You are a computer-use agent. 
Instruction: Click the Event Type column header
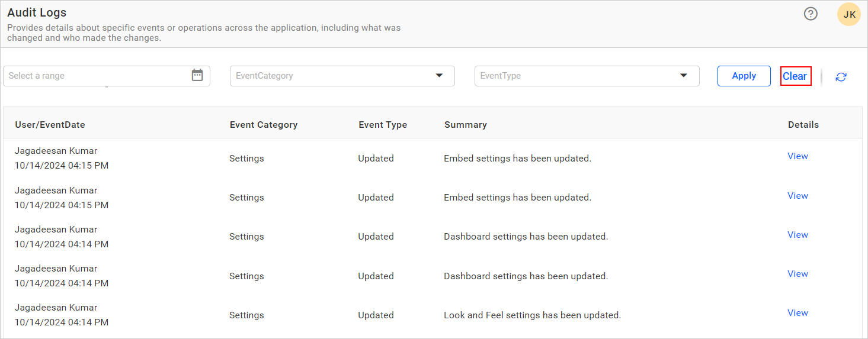[x=383, y=125]
